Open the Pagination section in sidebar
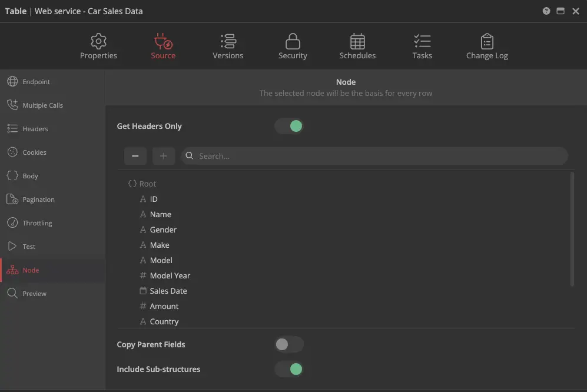The width and height of the screenshot is (587, 392). tap(38, 200)
